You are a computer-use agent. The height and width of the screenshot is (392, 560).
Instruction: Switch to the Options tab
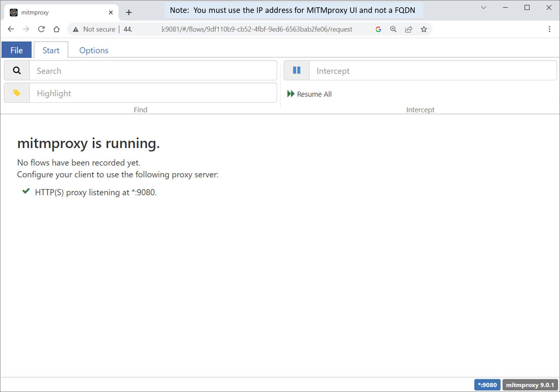(93, 50)
